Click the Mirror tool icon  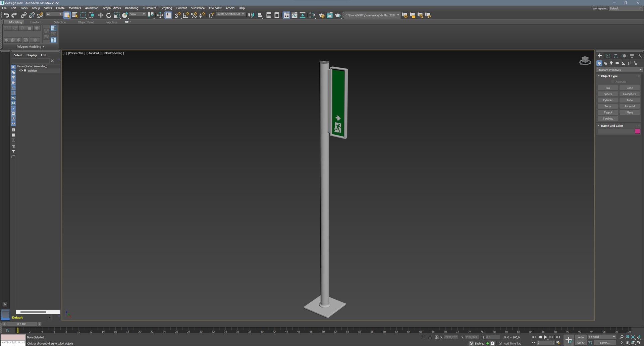(x=251, y=15)
